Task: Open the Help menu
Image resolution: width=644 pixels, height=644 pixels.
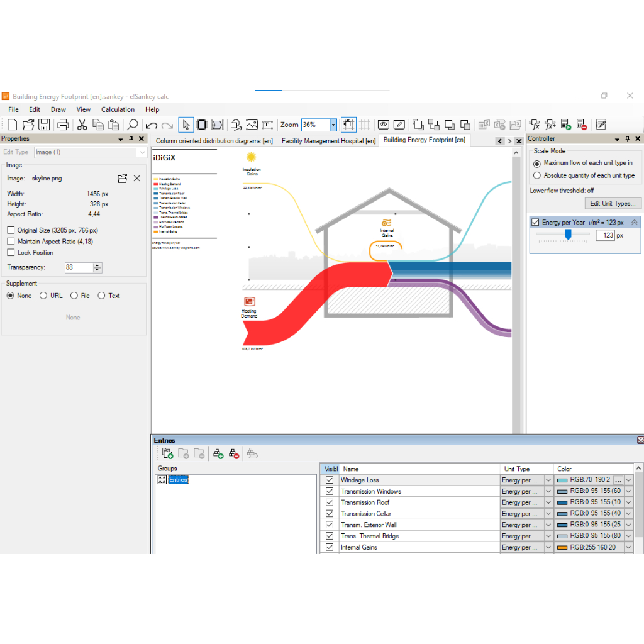Action: pos(152,109)
